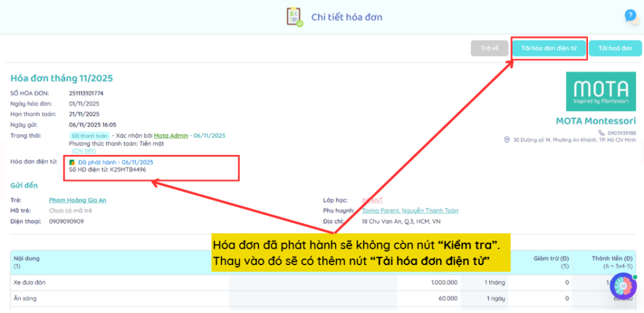Open parent Nguyễn Thanh Toàn's profile
Screen dimensions: 644x313
(430, 211)
